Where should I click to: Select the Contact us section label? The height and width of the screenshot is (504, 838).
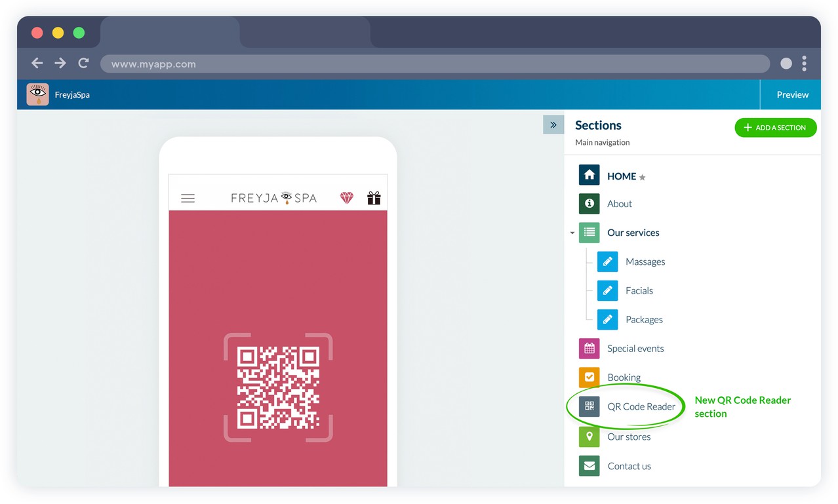click(x=629, y=466)
